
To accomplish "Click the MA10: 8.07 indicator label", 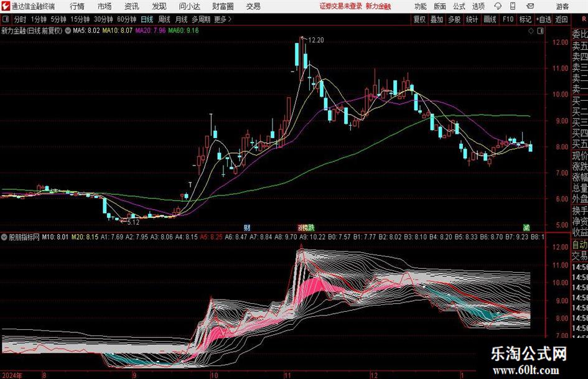I will (118, 30).
